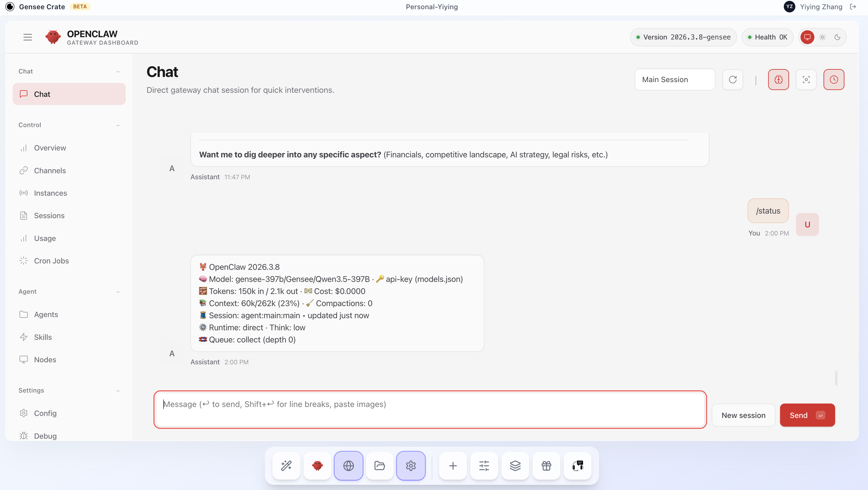Screen dimensions: 868x490
Task: Open the Sessions page from sidebar
Action: coord(49,216)
